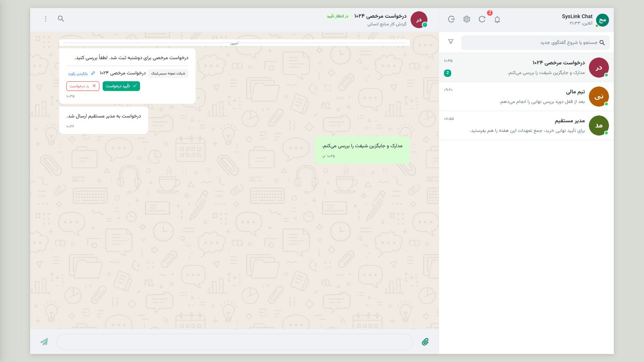The height and width of the screenshot is (362, 644).
Task: Open the مدیر مستقیم conversation
Action: click(x=526, y=125)
